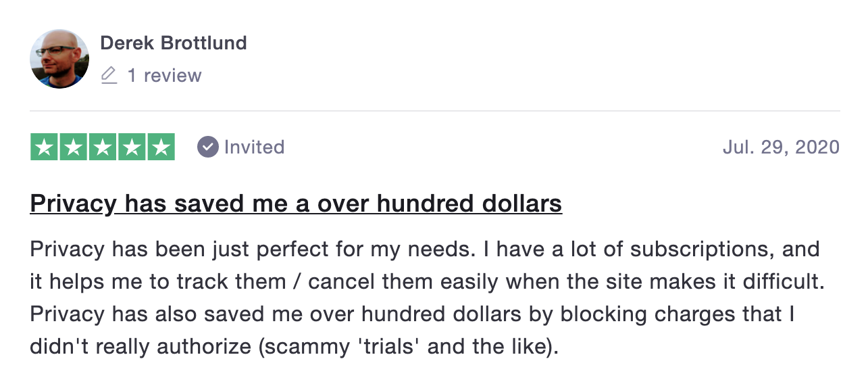Click the word 'subscriptions' in review body

703,250
